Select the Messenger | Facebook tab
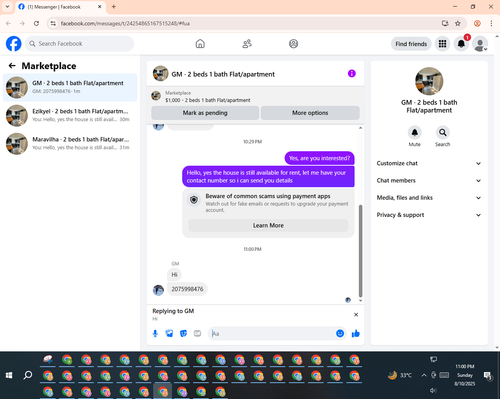500x399 pixels. pos(60,7)
